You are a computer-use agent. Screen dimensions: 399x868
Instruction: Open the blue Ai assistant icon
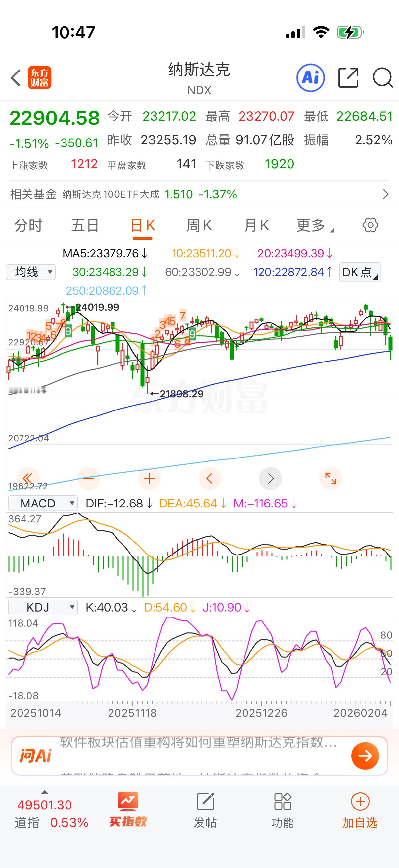(310, 78)
